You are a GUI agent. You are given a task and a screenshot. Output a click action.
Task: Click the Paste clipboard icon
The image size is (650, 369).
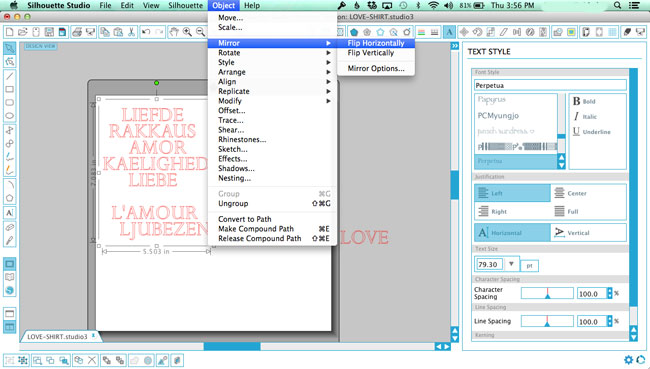[x=118, y=32]
